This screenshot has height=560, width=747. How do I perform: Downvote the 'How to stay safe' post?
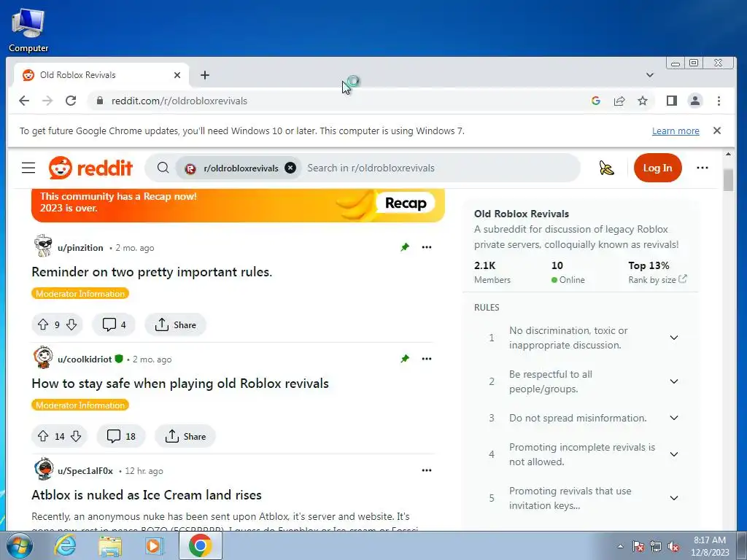(76, 436)
